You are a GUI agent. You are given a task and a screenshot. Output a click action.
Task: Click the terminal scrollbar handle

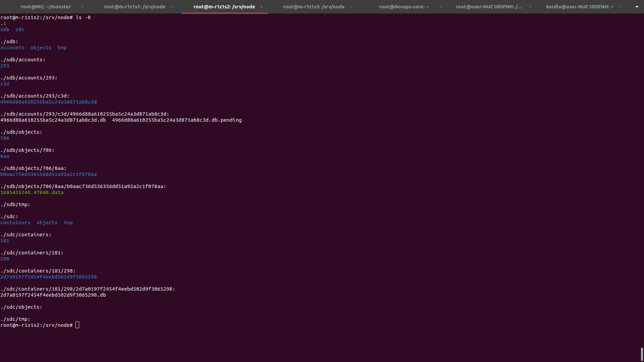click(x=642, y=354)
